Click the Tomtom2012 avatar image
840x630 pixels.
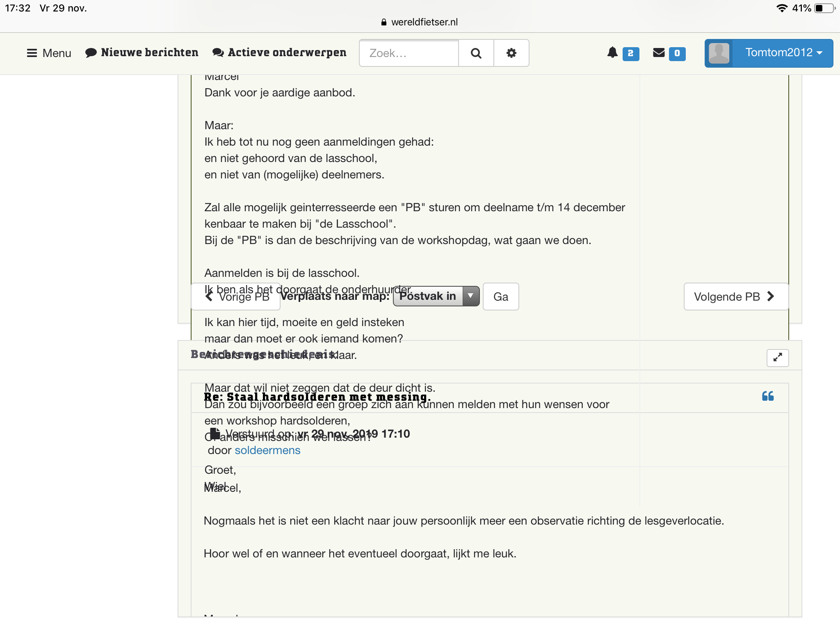click(719, 53)
